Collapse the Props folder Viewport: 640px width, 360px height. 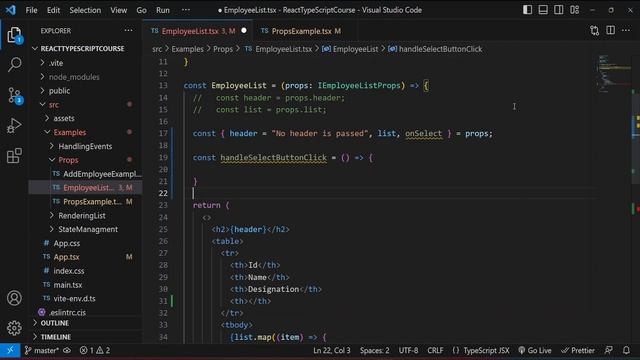tap(68, 160)
